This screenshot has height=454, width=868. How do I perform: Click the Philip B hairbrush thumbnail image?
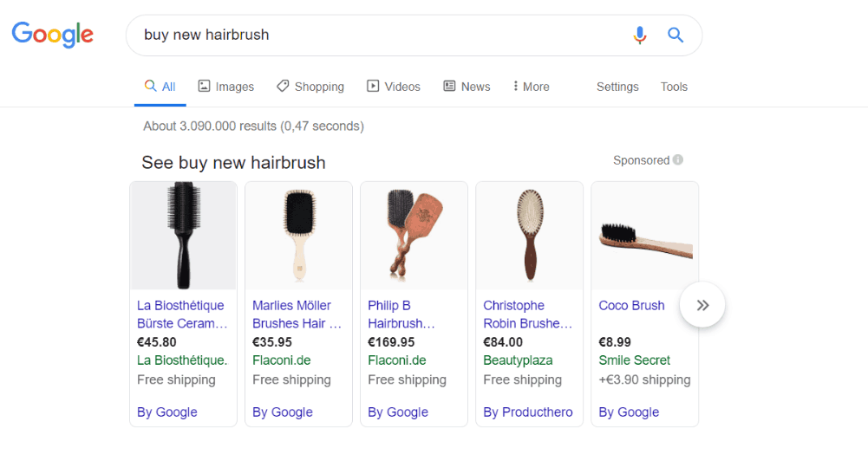pos(414,236)
